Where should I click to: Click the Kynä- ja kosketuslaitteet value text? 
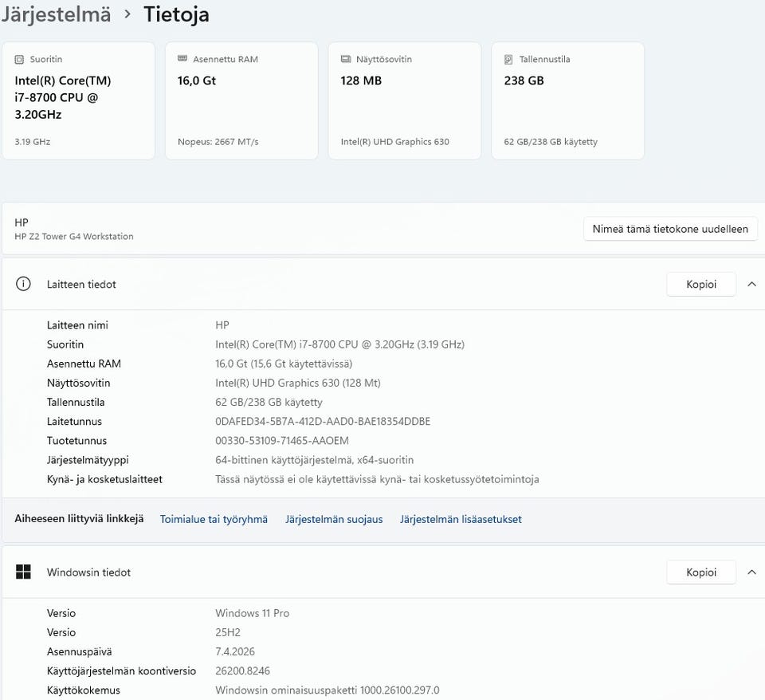tap(377, 479)
